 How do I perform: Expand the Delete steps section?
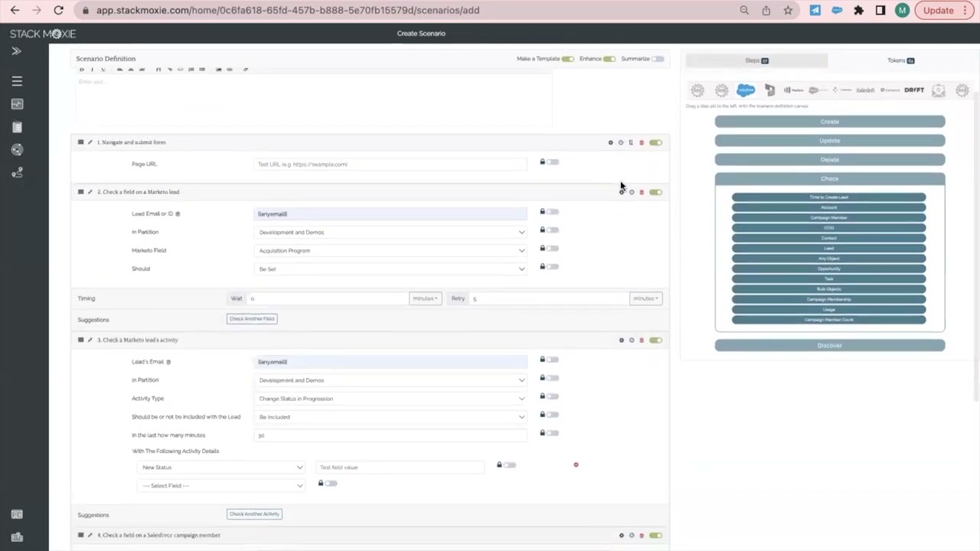(830, 160)
